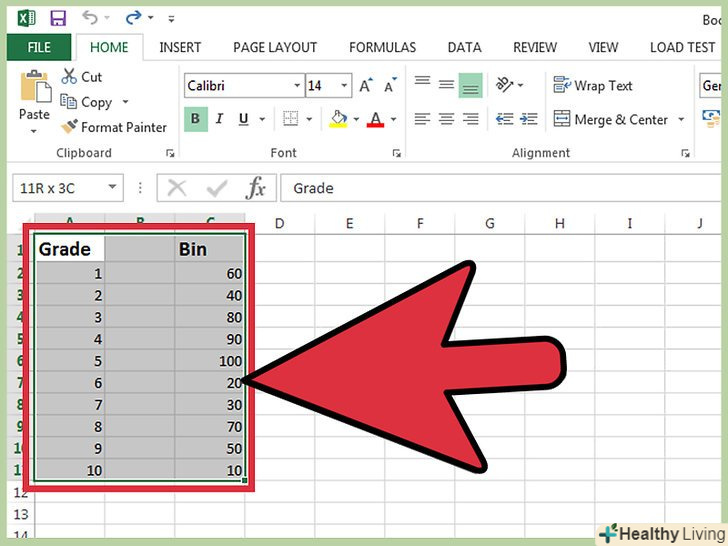Open the underline style dropdown arrow

[262, 119]
